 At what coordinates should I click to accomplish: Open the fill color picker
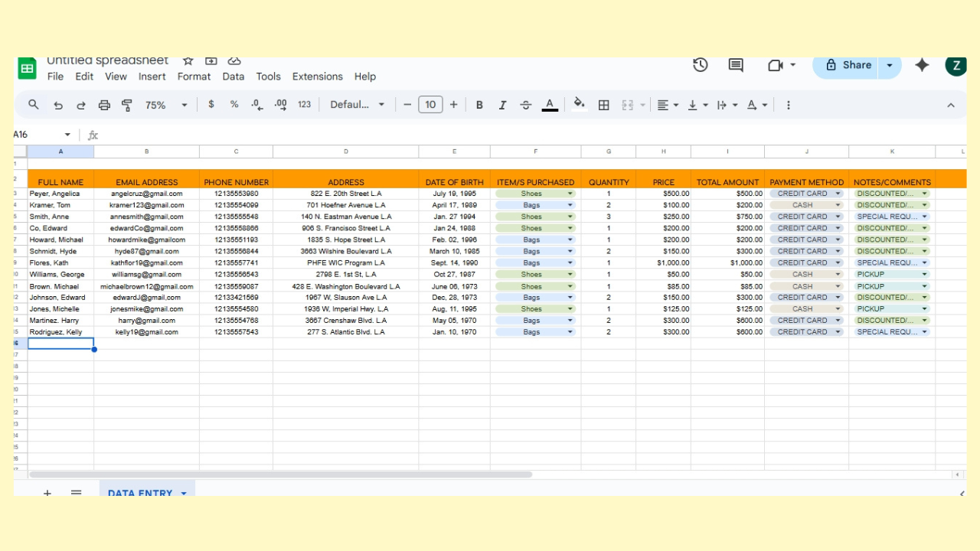coord(579,105)
